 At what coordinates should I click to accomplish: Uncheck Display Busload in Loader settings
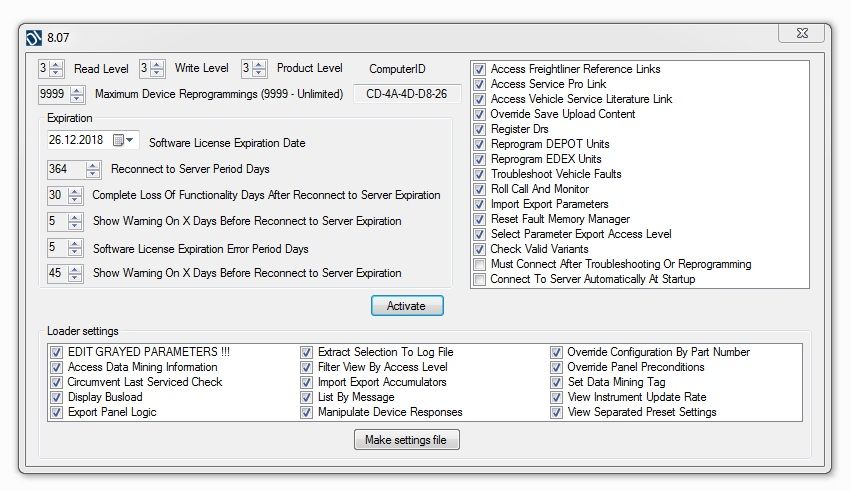coord(56,397)
